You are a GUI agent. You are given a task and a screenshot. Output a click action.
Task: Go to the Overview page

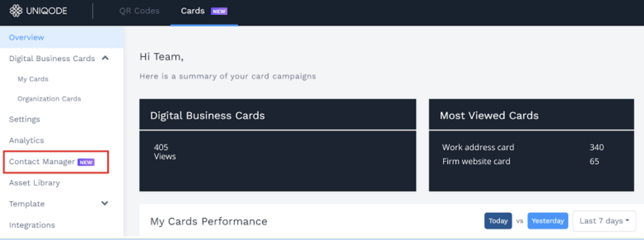coord(26,37)
